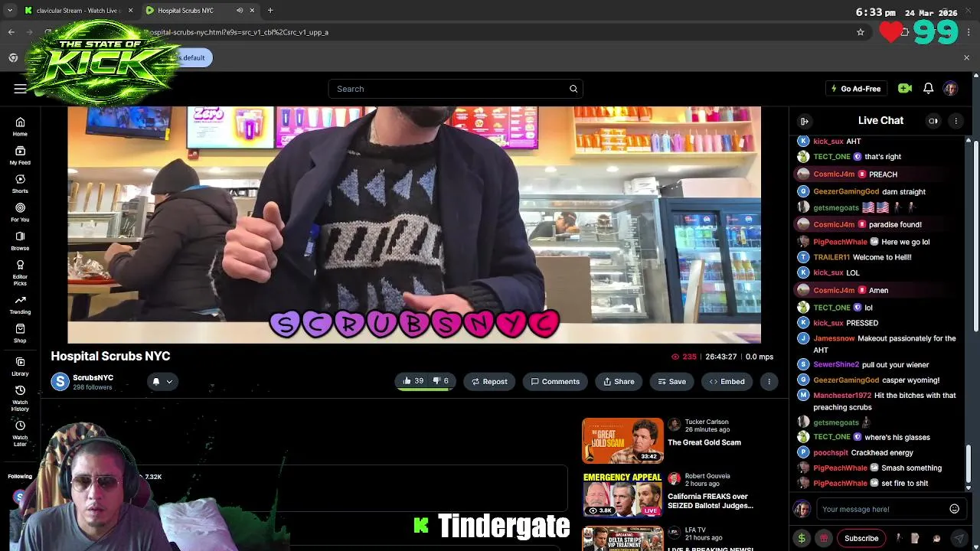Viewport: 980px width, 551px height.
Task: Click the Save button
Action: click(671, 381)
